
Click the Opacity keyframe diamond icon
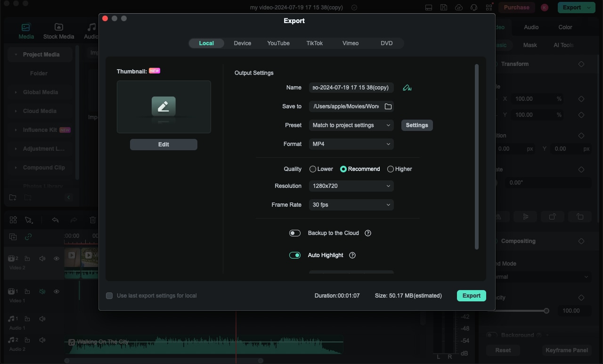coord(581,298)
